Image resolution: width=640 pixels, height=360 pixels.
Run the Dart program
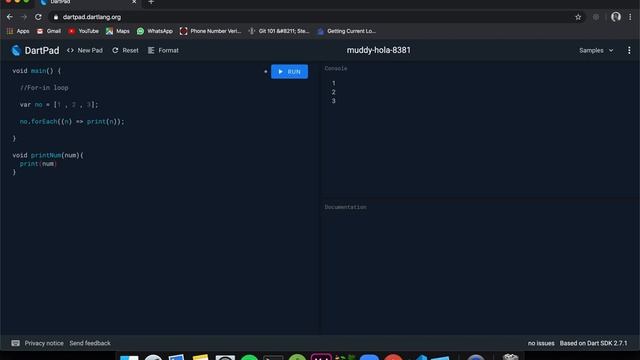289,71
